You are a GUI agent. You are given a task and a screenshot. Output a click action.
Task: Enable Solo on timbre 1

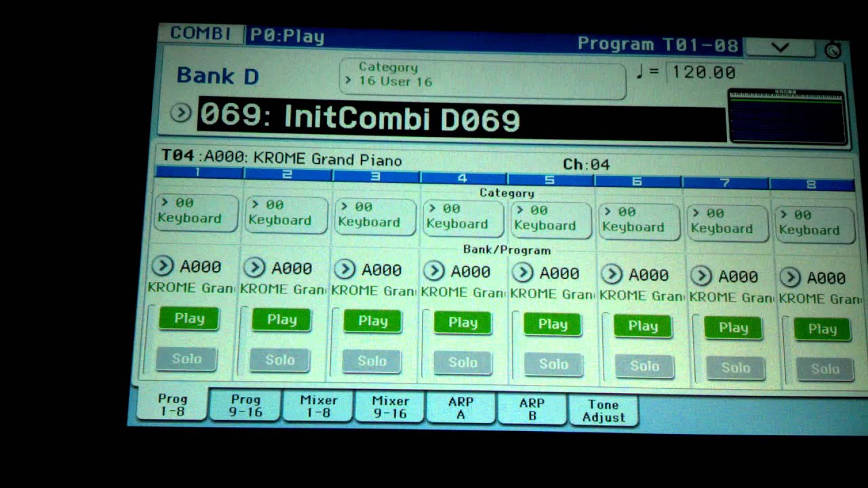[186, 359]
